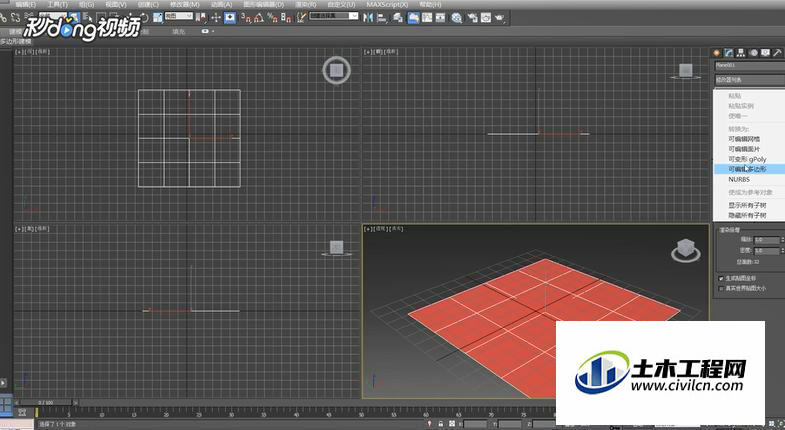785x430 pixels.
Task: Open the Group (组) menu
Action: (86, 5)
